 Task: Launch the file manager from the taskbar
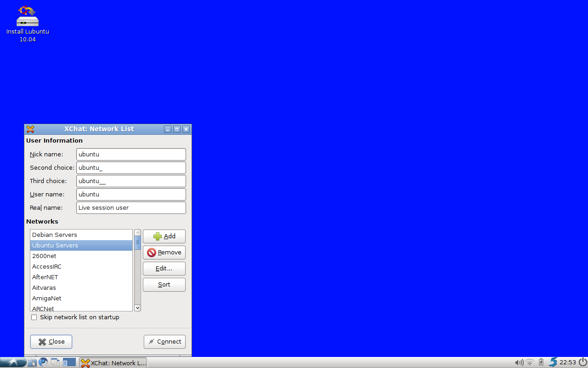coord(32,362)
